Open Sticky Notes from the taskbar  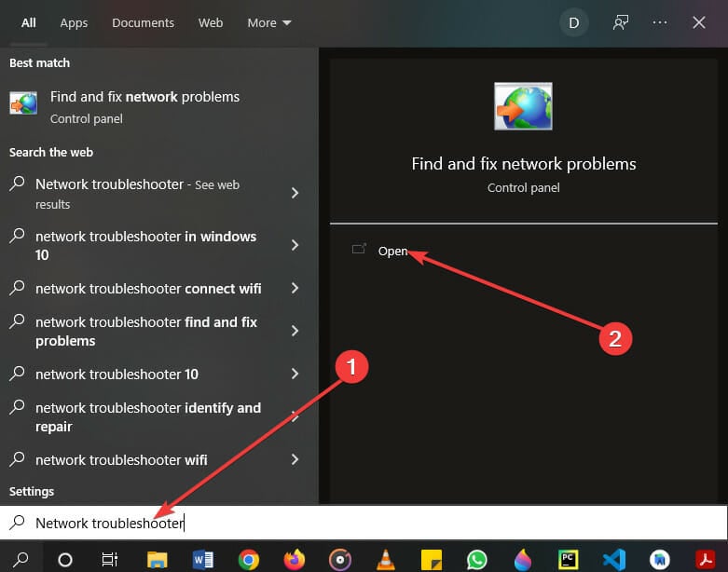[431, 560]
